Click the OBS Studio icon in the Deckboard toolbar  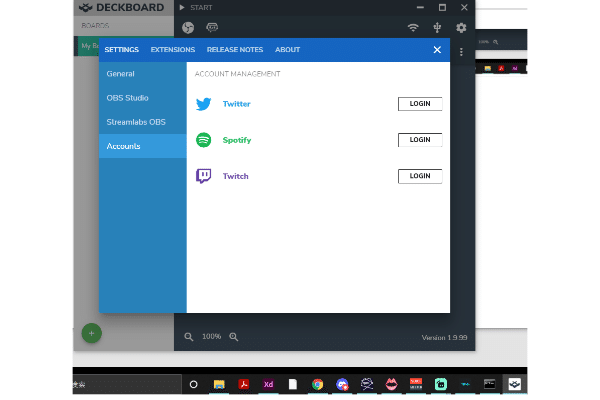point(188,28)
